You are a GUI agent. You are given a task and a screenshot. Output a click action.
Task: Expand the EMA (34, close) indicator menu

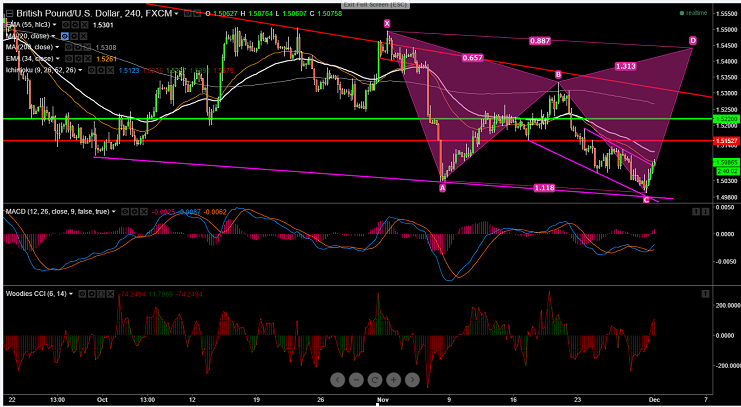58,59
